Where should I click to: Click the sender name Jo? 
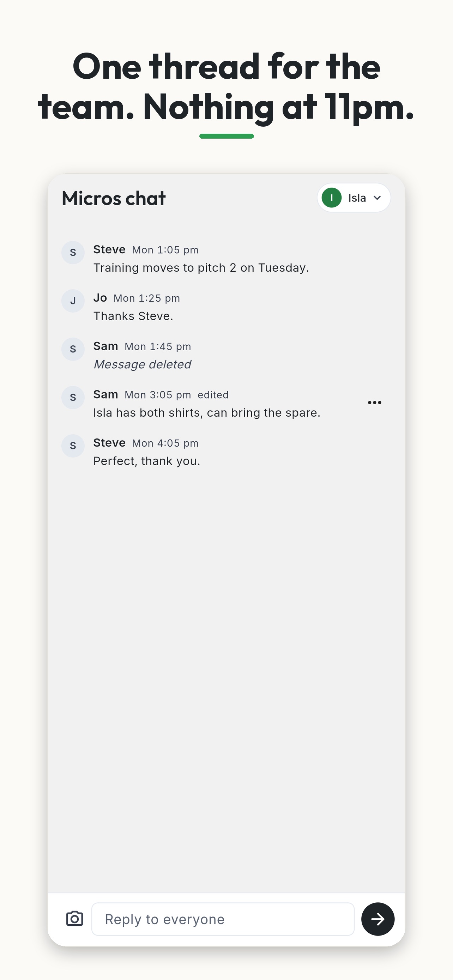click(x=101, y=298)
